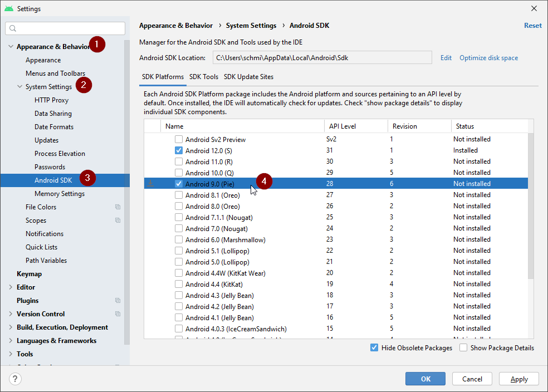Image resolution: width=548 pixels, height=392 pixels.
Task: Expand Build, Execution, Deployment node
Action: 11,327
